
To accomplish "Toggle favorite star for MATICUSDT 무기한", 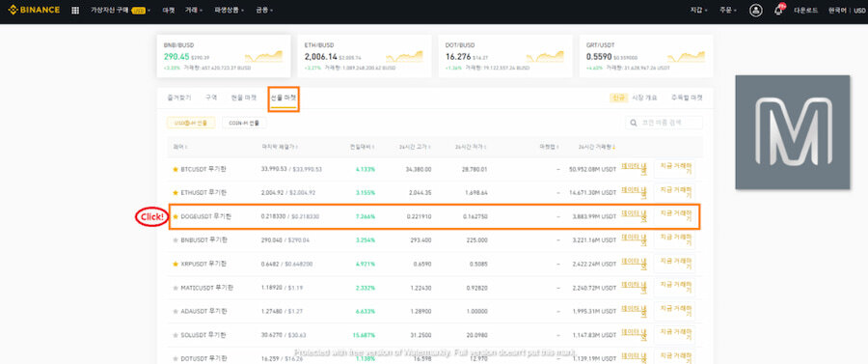I will (176, 288).
